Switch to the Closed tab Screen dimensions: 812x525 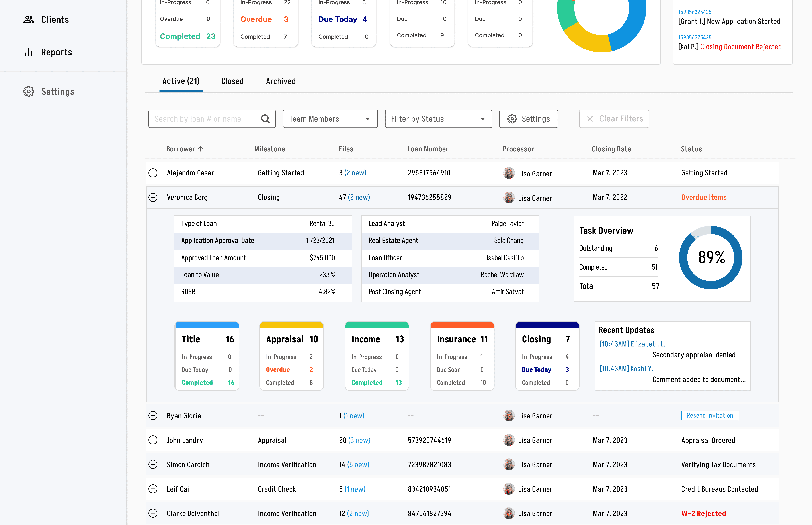point(232,81)
